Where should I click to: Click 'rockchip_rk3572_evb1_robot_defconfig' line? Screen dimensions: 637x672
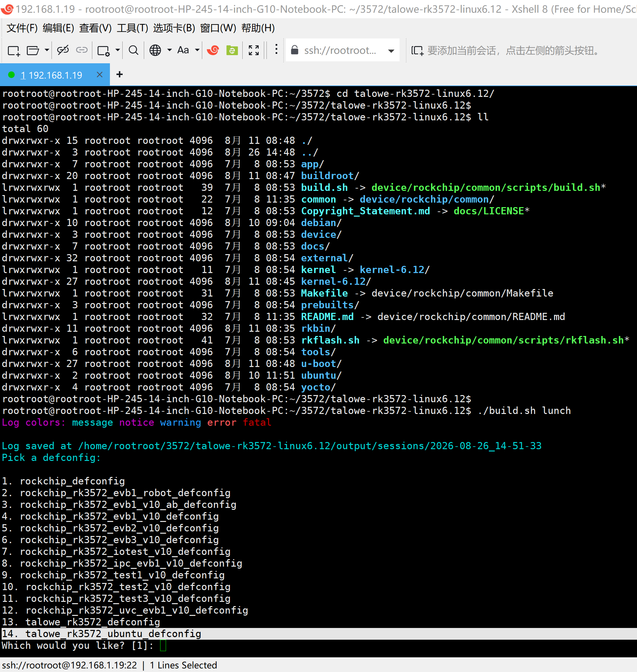point(125,493)
